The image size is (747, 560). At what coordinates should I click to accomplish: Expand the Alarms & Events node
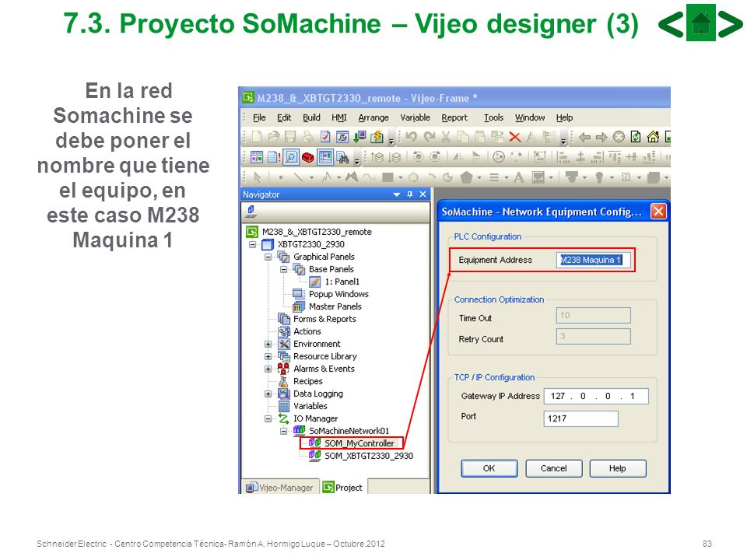point(268,369)
